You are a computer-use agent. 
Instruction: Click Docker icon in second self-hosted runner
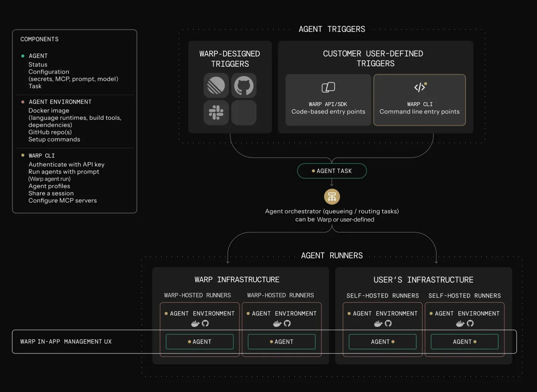[460, 323]
